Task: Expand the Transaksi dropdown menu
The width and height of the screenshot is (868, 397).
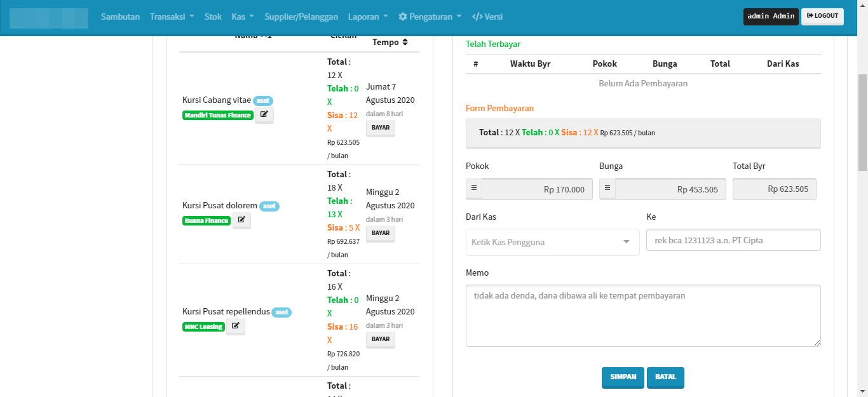Action: tap(172, 17)
